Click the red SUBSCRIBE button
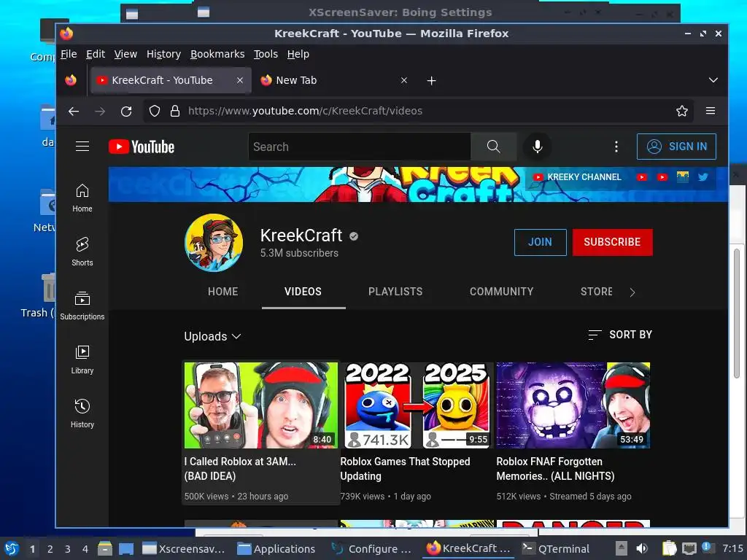Viewport: 747px width, 560px height. [x=612, y=242]
